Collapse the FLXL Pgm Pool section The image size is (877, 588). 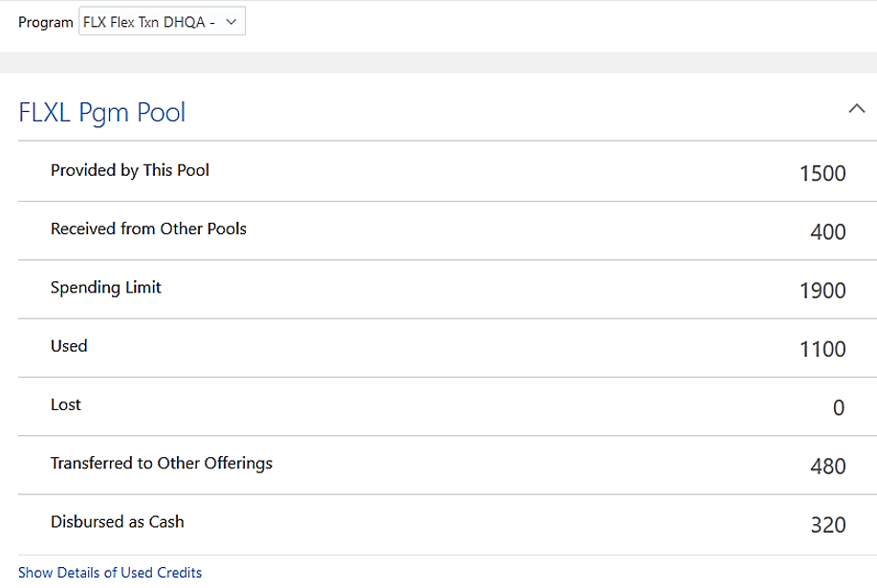point(856,110)
